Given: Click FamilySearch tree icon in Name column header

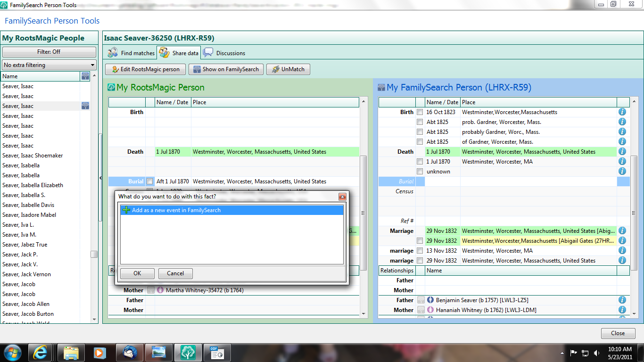Looking at the screenshot, I should click(x=85, y=76).
